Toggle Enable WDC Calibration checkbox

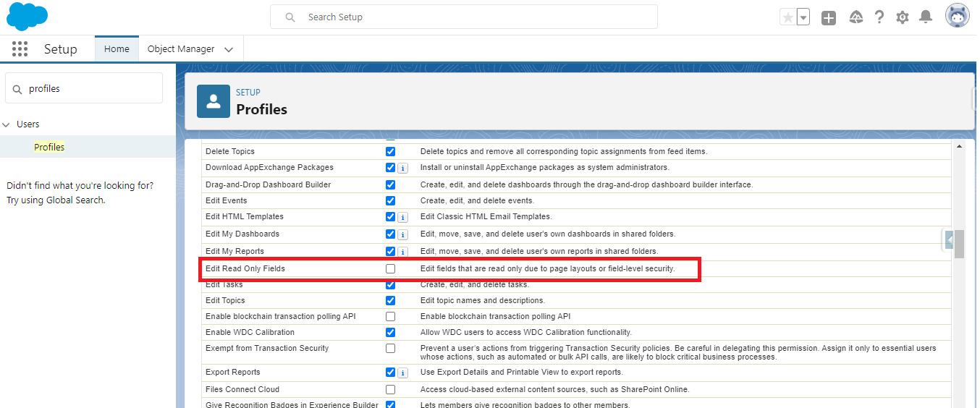(391, 333)
